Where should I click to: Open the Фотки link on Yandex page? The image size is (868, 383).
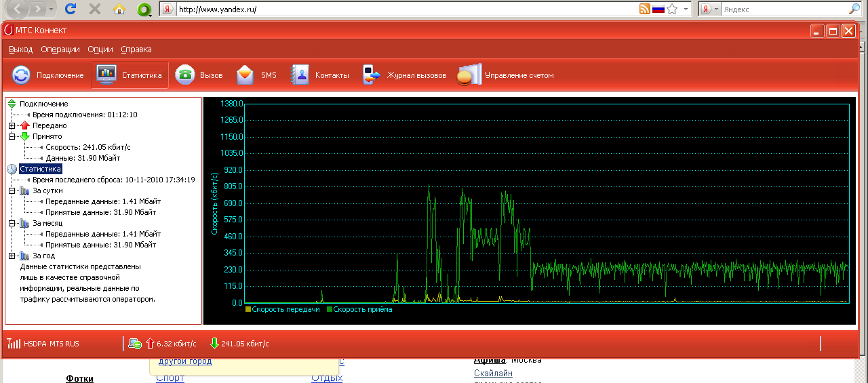pos(79,378)
